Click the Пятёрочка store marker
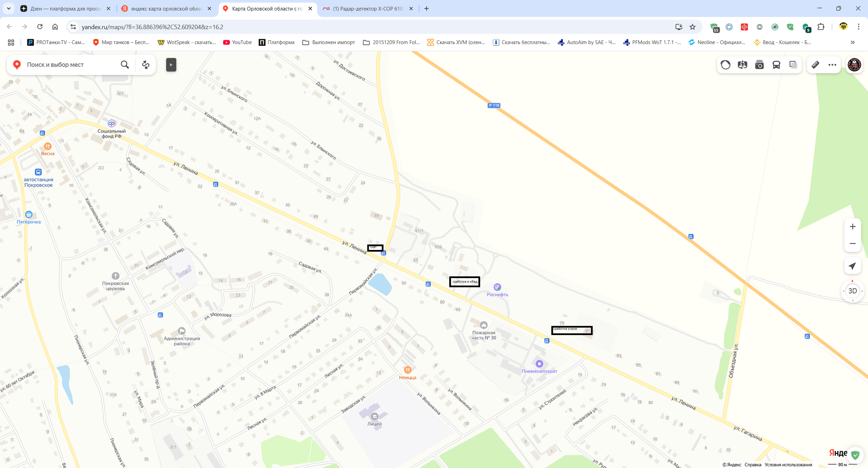The image size is (868, 468). tap(29, 215)
